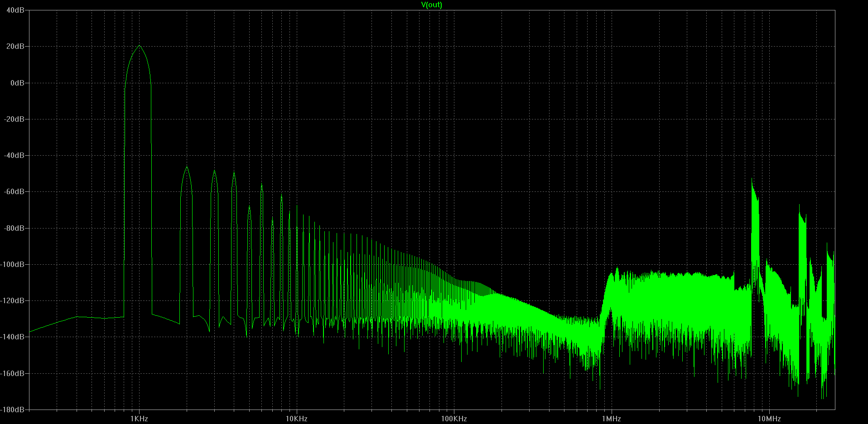Click the 10KHz frequency label
868x424 pixels.
[297, 419]
